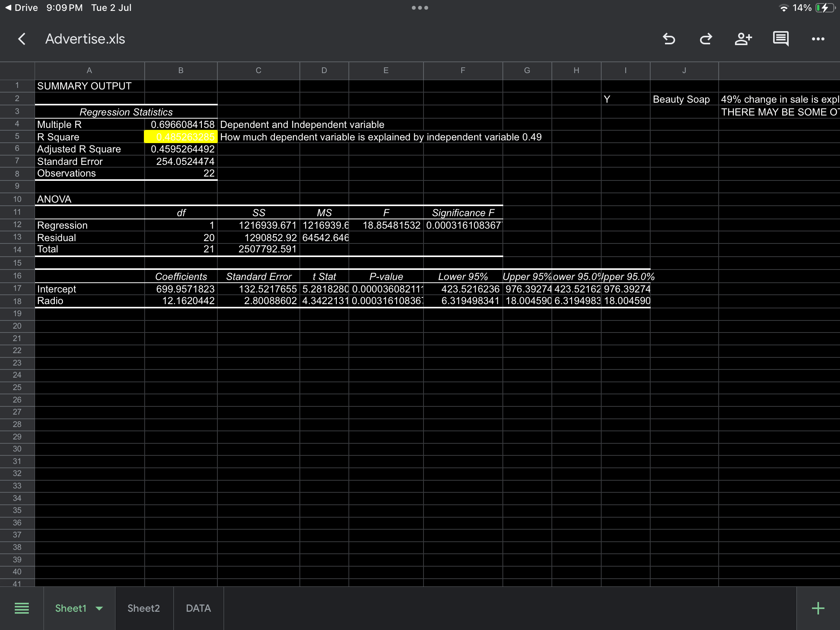Switch to the Sheet2 tab
This screenshot has width=840, height=630.
coord(143,608)
